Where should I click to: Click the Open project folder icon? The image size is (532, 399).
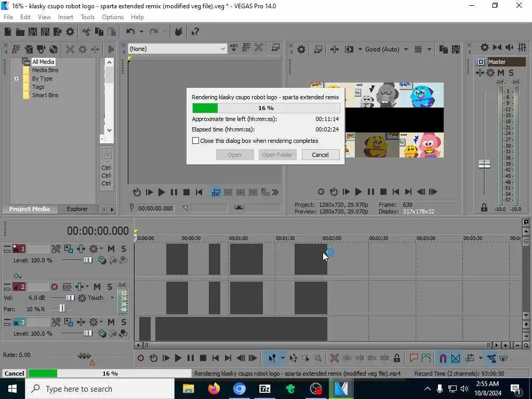tap(20, 32)
